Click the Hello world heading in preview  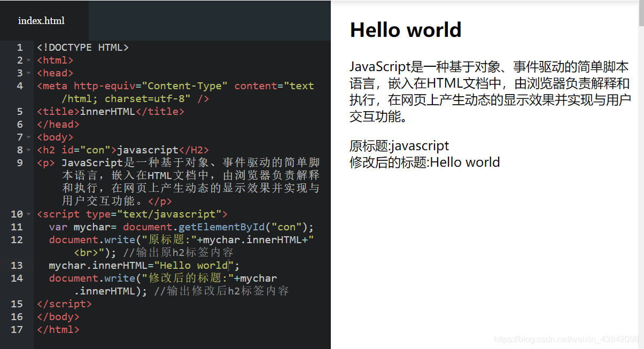click(406, 30)
